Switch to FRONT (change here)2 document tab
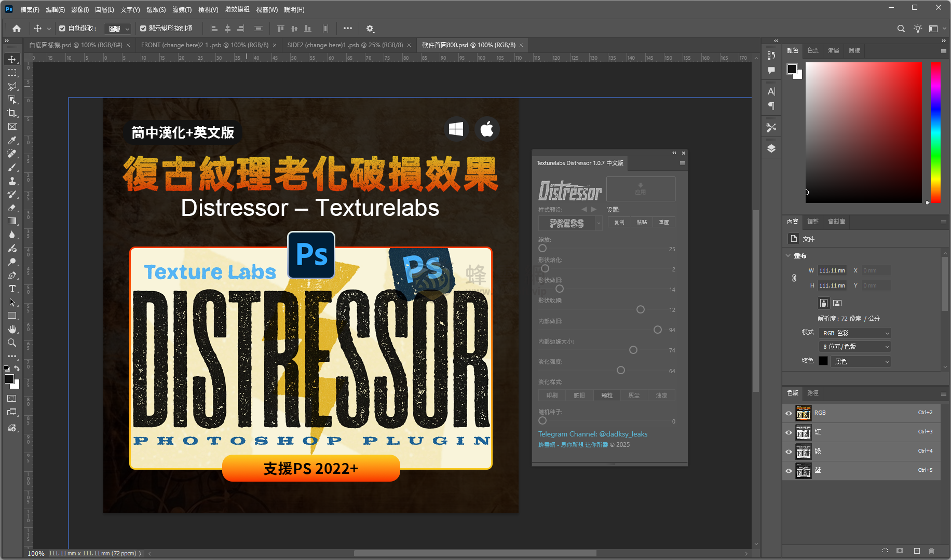Viewport: 951px width, 560px height. pos(205,45)
